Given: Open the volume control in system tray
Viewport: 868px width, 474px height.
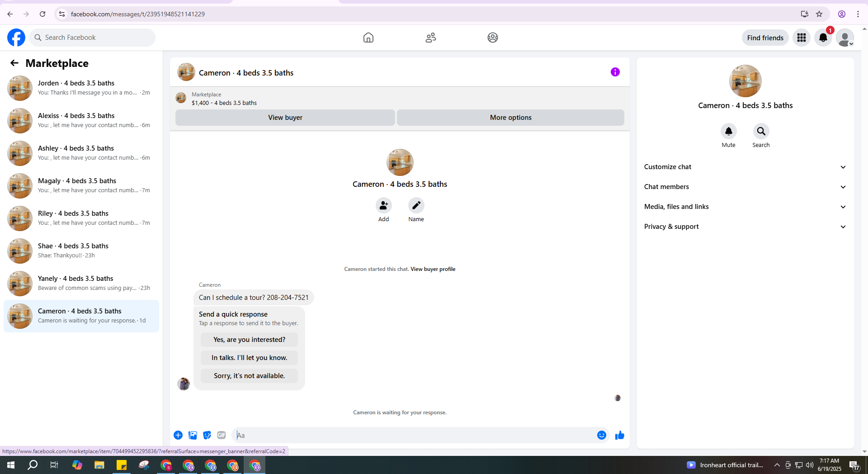Looking at the screenshot, I should [810, 465].
